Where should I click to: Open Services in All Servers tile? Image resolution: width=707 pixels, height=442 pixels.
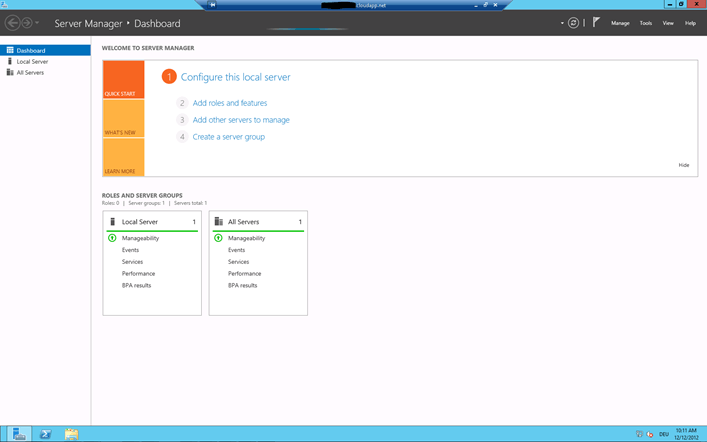coord(238,262)
